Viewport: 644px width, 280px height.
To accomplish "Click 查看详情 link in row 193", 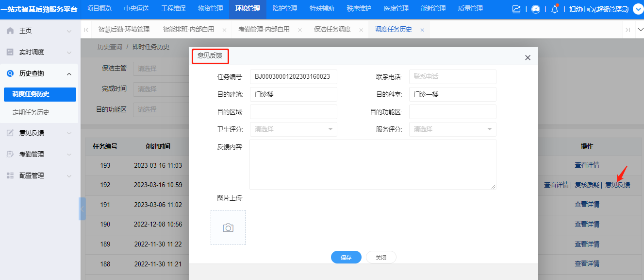I will [587, 165].
